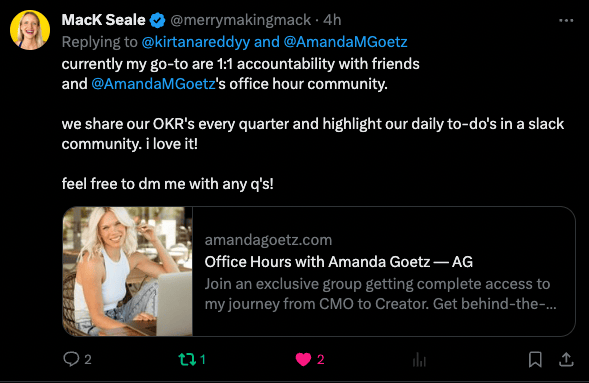The height and width of the screenshot is (383, 589).
Task: Click @AmandaMGoetz mention in tweet body
Action: [x=153, y=84]
